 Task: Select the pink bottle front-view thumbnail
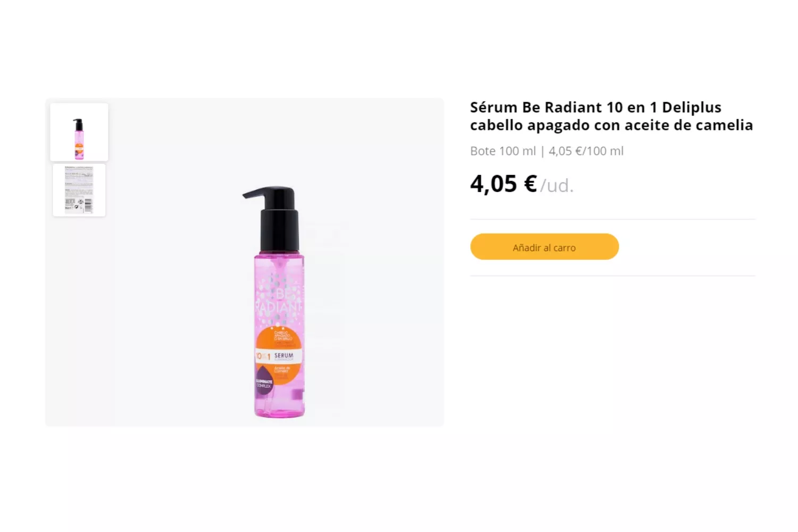tap(79, 132)
